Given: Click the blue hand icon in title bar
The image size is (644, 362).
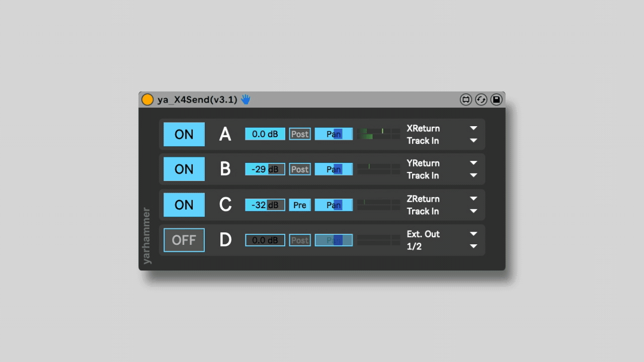Looking at the screenshot, I should point(246,100).
